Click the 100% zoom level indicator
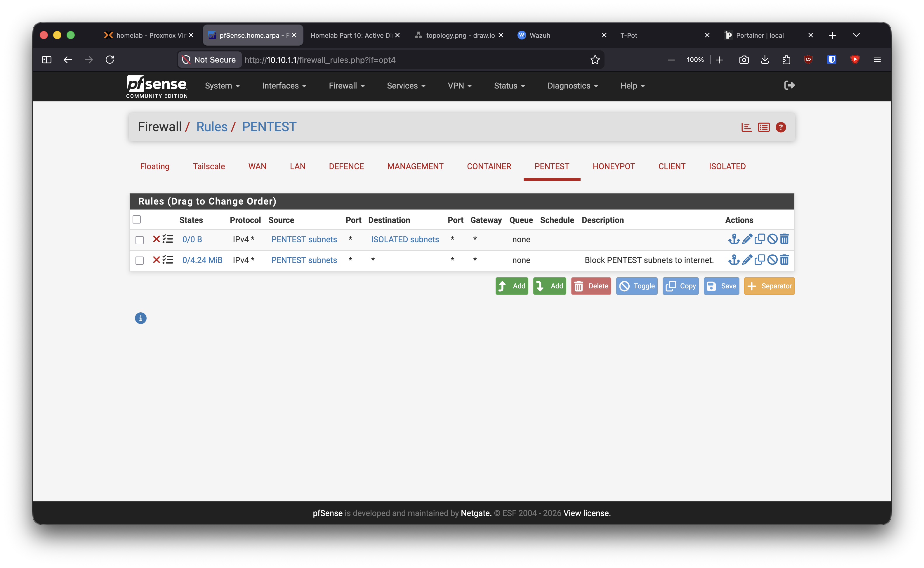The image size is (924, 568). coord(695,60)
